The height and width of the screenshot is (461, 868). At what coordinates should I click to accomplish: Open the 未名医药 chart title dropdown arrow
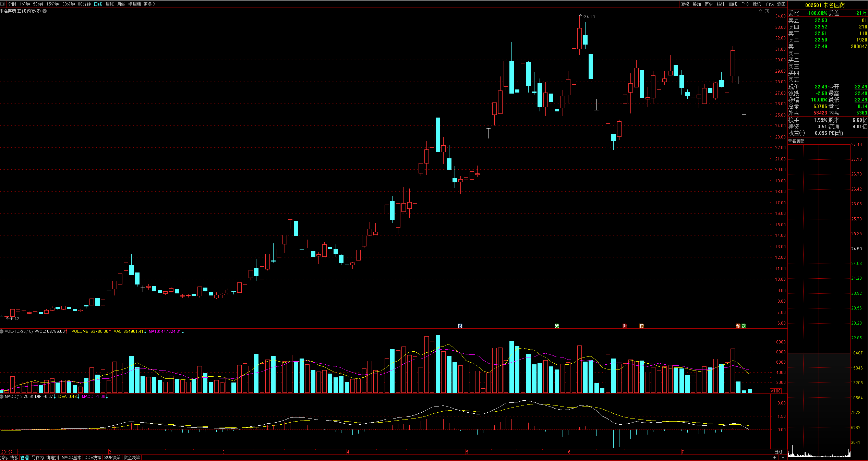(x=45, y=11)
